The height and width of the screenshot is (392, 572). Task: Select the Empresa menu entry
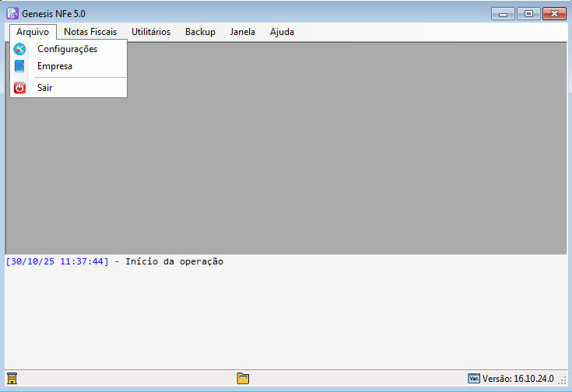click(54, 67)
